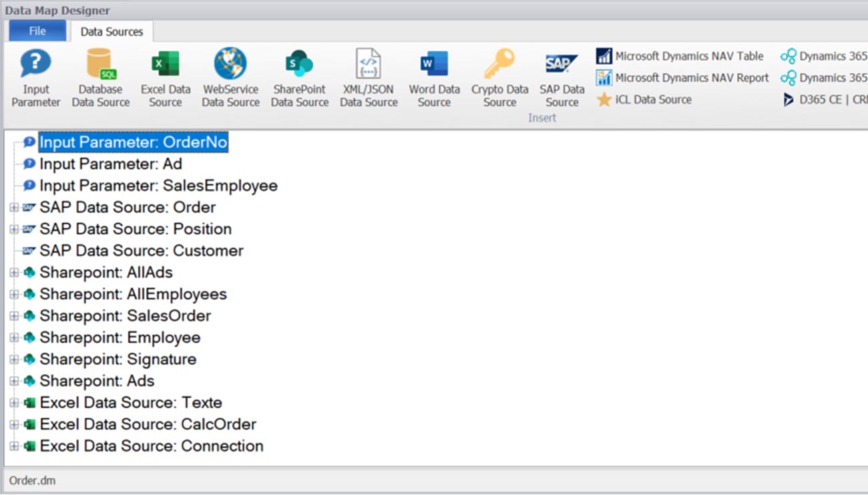
Task: Click the D365 CE CRM option
Action: point(824,100)
